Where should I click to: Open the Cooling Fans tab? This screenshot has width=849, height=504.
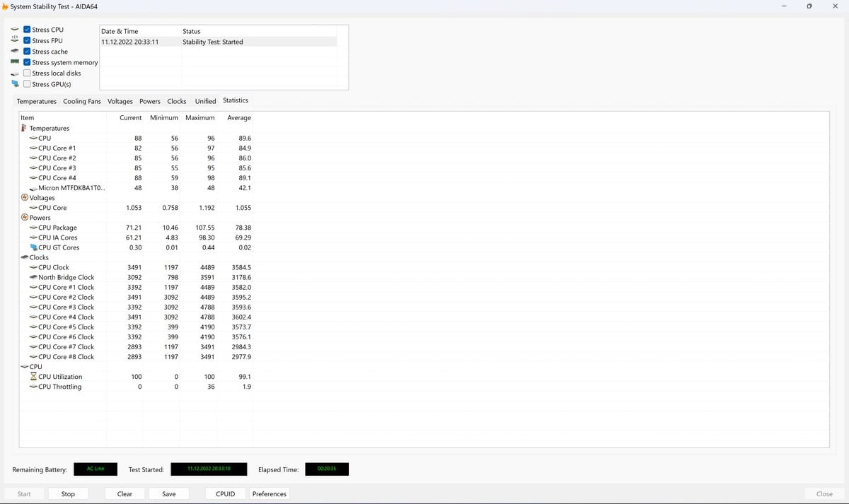click(x=82, y=101)
